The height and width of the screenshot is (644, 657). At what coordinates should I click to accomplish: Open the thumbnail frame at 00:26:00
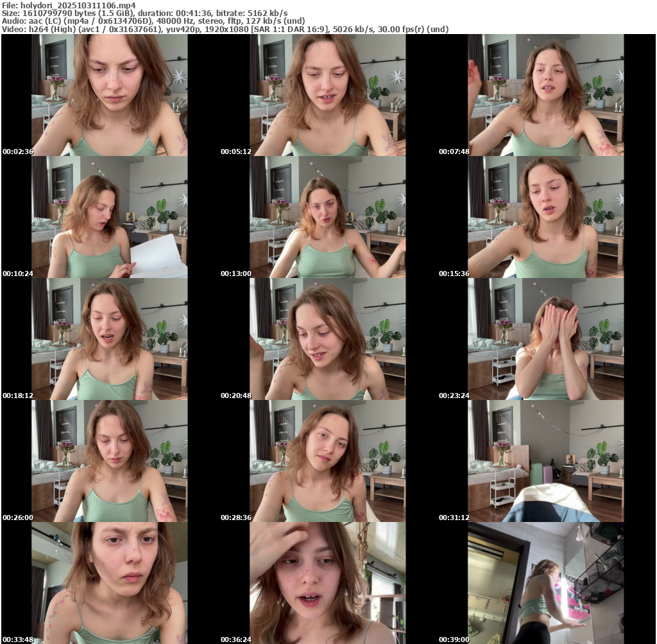[x=110, y=461]
